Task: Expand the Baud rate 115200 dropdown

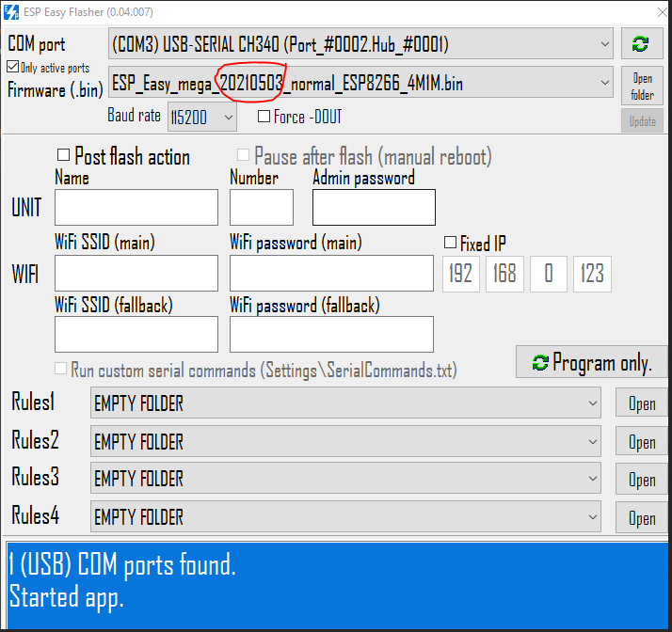Action: 201,117
